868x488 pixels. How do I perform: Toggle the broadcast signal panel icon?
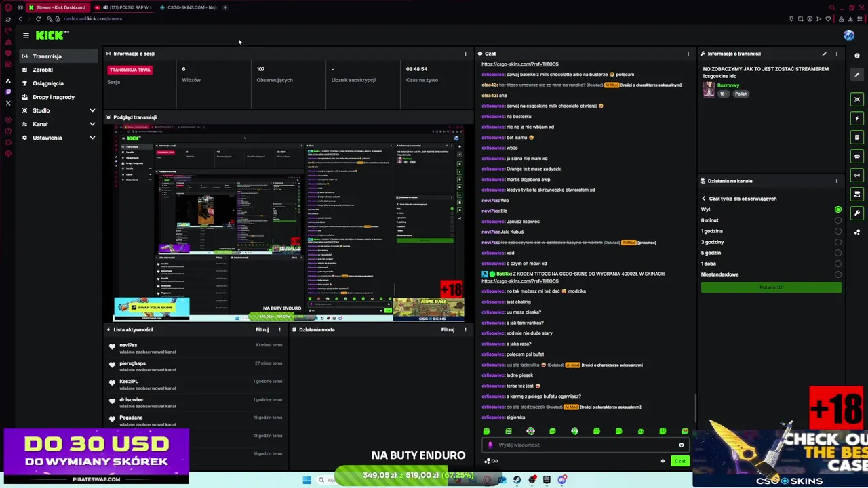pyautogui.click(x=857, y=176)
